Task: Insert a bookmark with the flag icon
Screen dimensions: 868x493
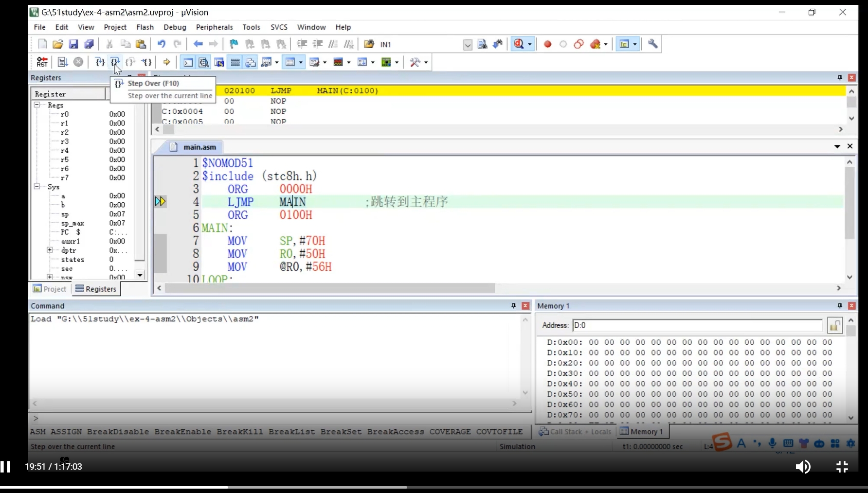Action: 234,44
